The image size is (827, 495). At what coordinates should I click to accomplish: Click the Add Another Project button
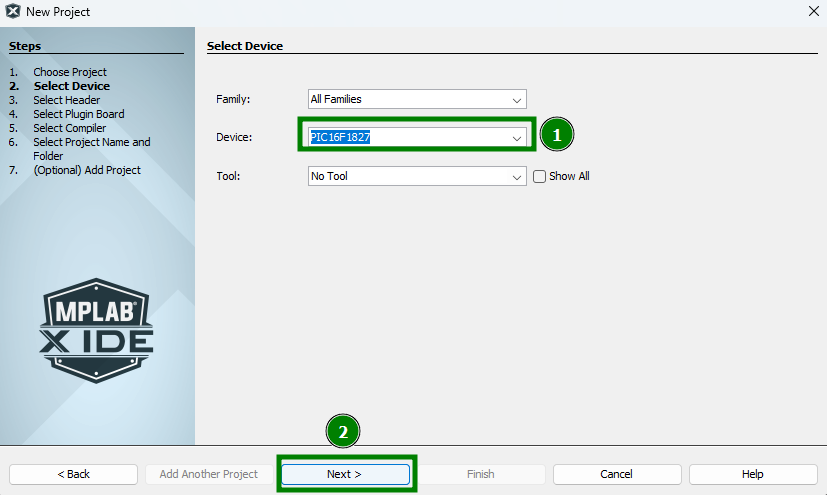coord(209,474)
